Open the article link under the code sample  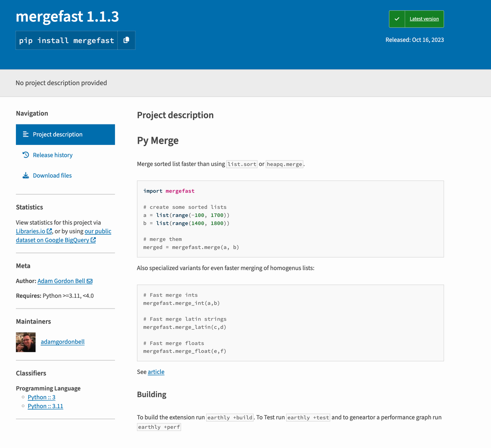click(x=156, y=372)
